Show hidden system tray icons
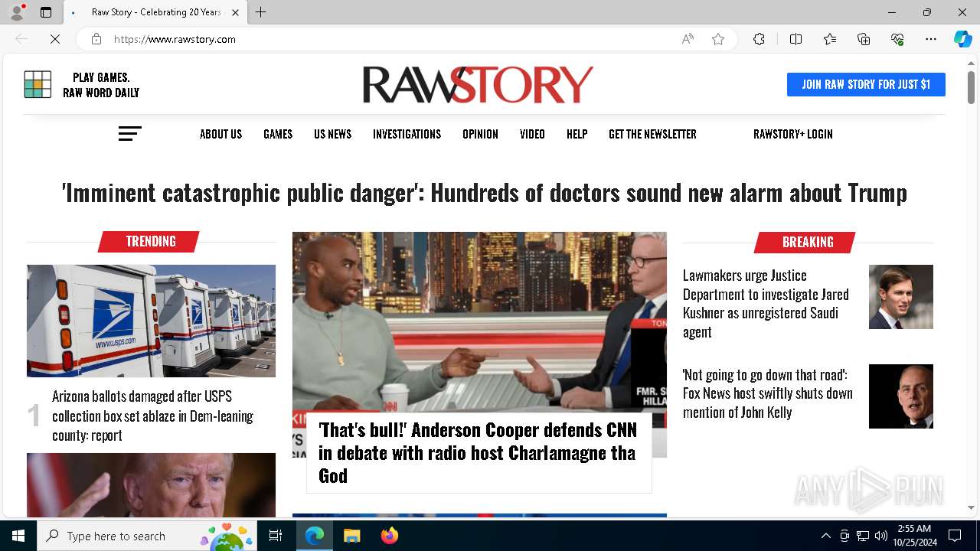The width and height of the screenshot is (980, 551). (826, 536)
